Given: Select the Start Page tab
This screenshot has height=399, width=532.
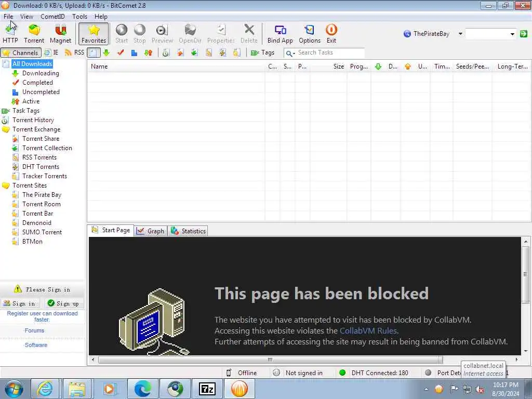Looking at the screenshot, I should [111, 230].
